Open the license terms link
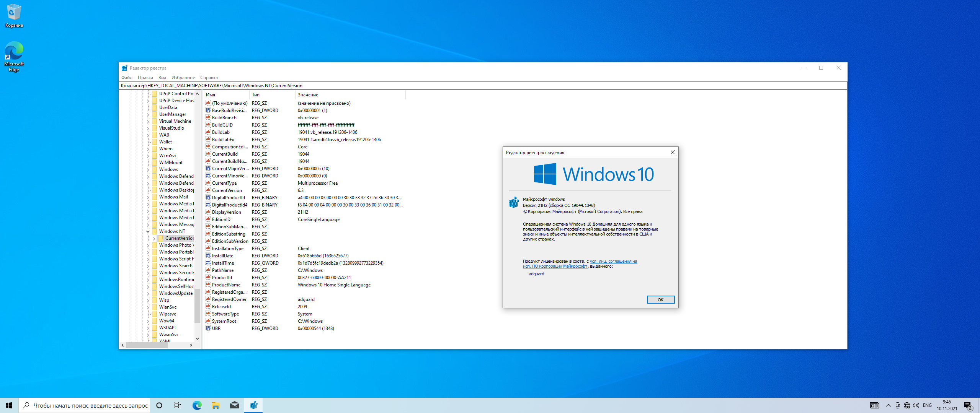The image size is (980, 413). pos(580,264)
